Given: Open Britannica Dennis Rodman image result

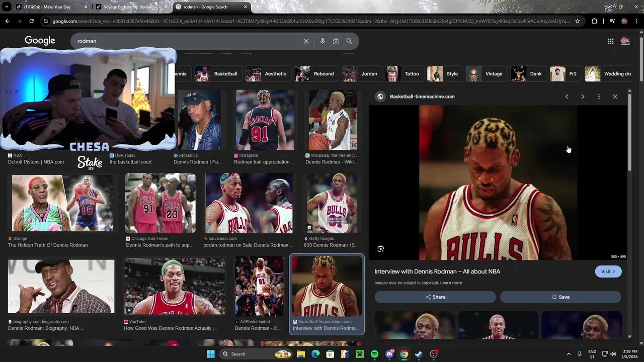Looking at the screenshot, I should pos(199,120).
